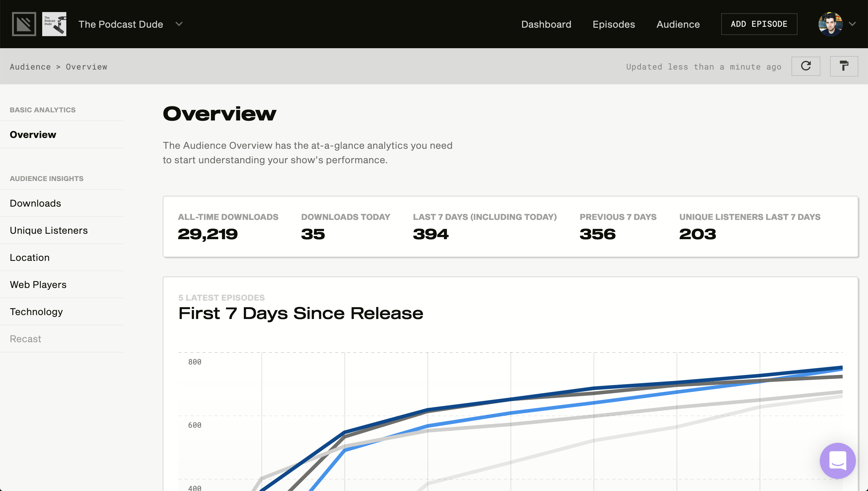
Task: Open the Episodes nav item
Action: pos(614,24)
